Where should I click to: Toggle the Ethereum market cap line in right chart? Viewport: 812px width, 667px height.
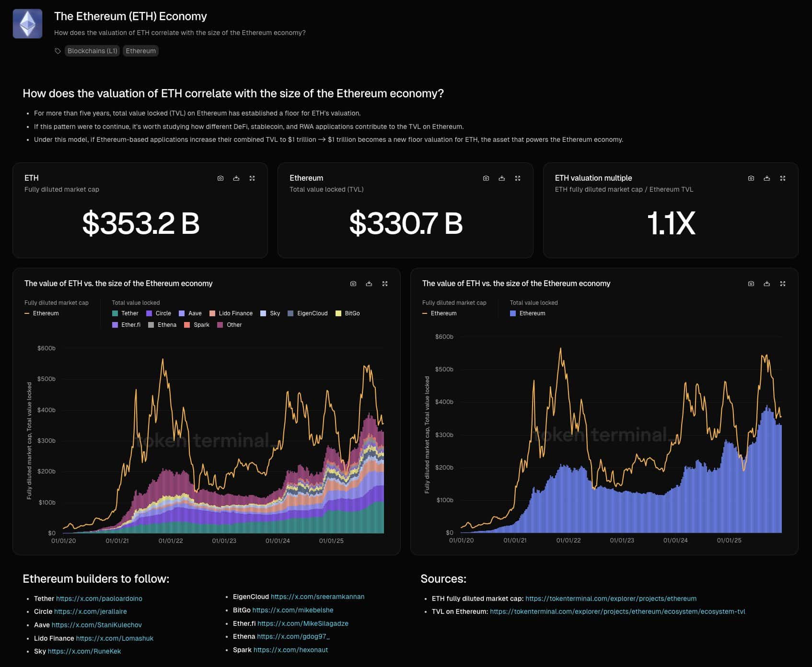click(440, 313)
